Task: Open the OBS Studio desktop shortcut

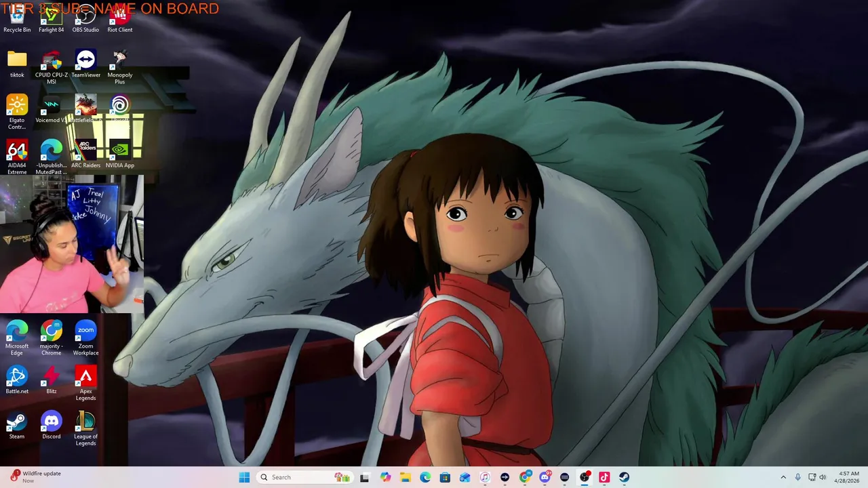Action: coord(85,19)
